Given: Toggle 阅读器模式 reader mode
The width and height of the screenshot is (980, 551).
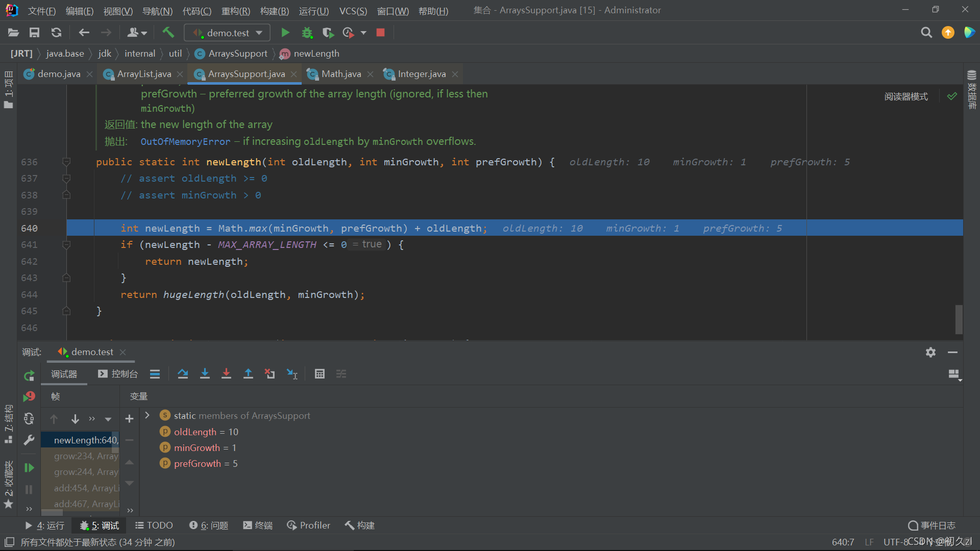Looking at the screenshot, I should pos(906,96).
